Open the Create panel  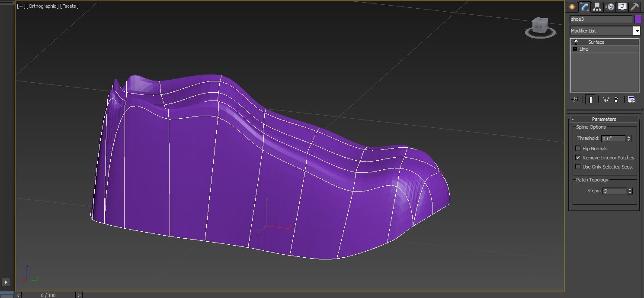(x=572, y=6)
